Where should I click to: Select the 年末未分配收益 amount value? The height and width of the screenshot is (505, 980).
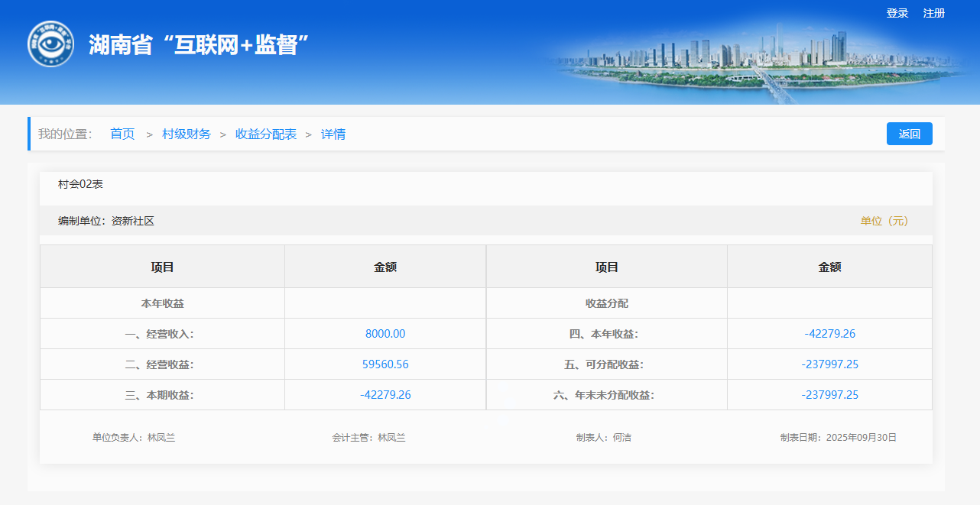(x=829, y=395)
